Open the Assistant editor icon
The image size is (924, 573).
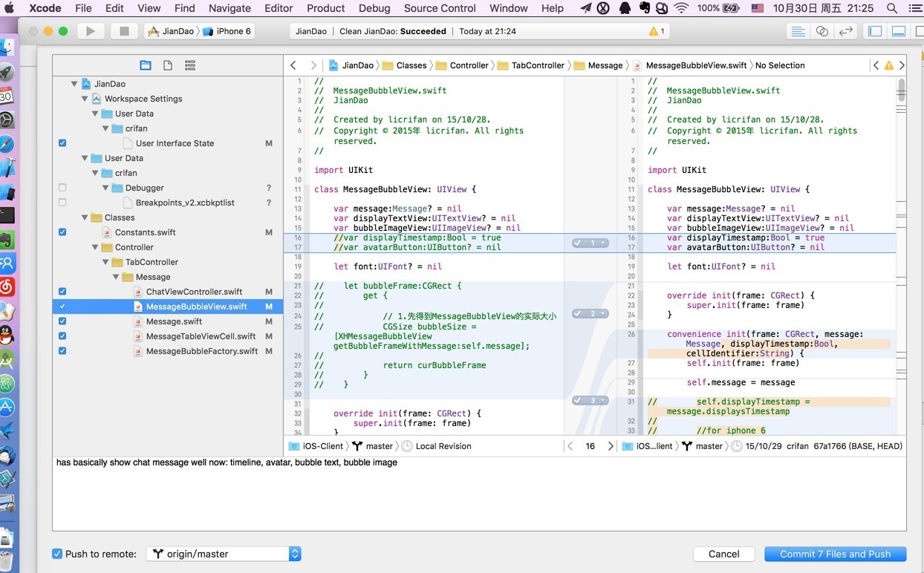point(821,31)
